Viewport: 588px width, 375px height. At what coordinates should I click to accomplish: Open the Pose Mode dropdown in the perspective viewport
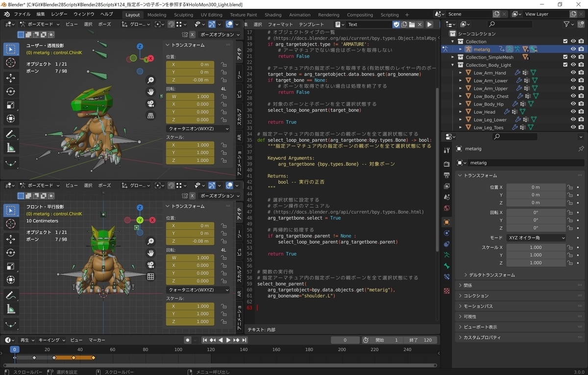(39, 24)
